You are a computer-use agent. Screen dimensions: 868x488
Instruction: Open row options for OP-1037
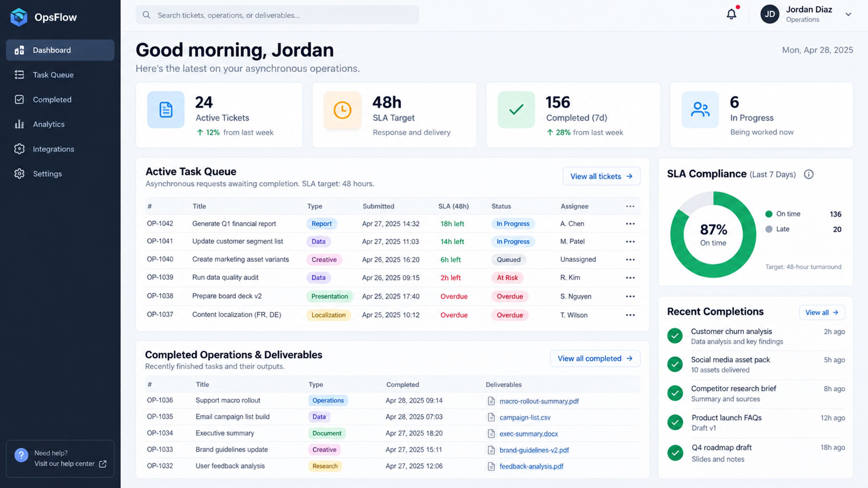pyautogui.click(x=630, y=315)
